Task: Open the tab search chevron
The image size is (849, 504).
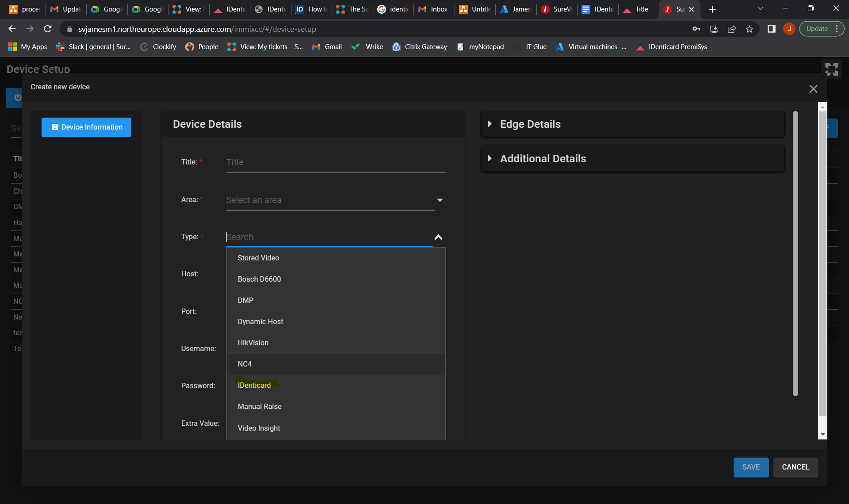Action: [x=760, y=9]
